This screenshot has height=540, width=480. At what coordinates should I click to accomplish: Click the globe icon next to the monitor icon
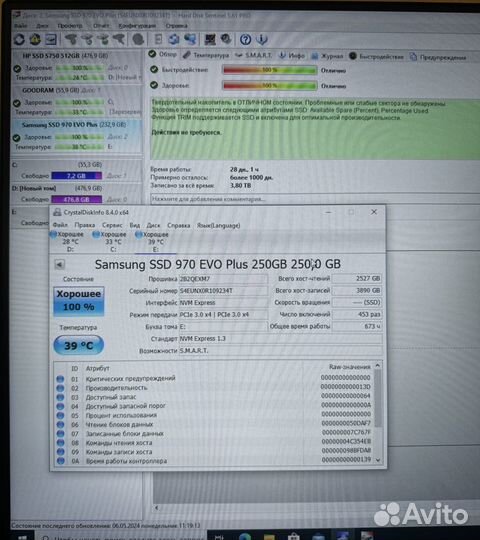[226, 39]
